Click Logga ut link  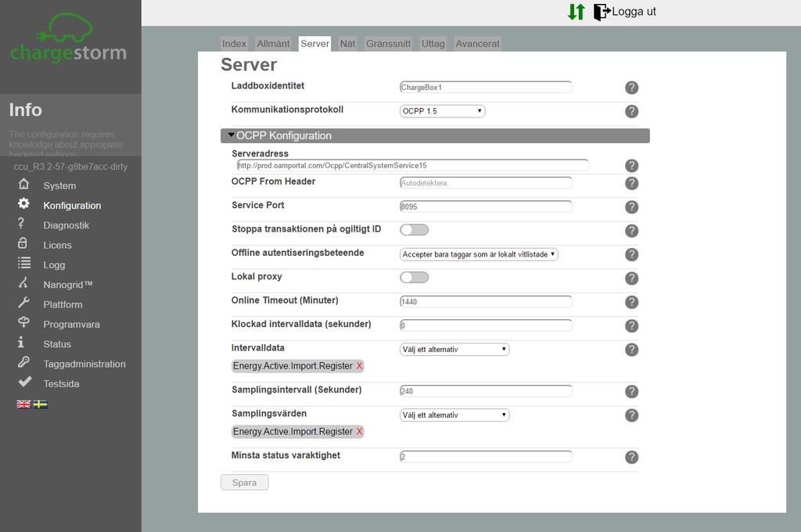coord(634,12)
